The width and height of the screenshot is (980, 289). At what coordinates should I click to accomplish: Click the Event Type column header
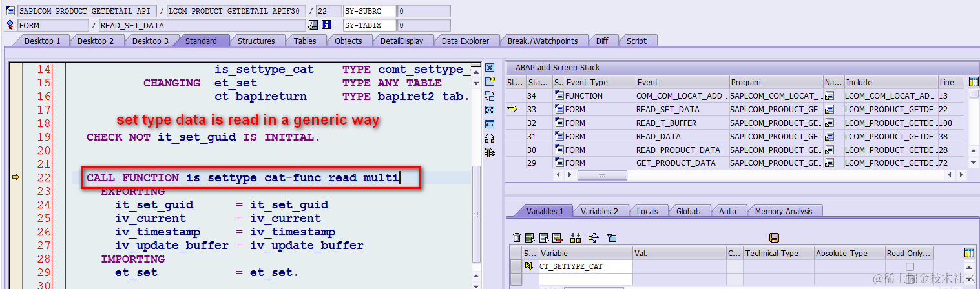[x=599, y=82]
